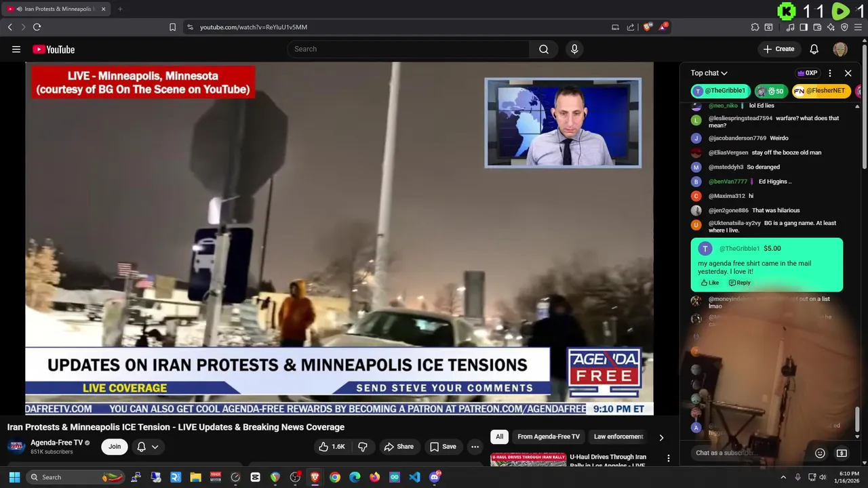The height and width of the screenshot is (488, 868).
Task: Go back in browser history
Action: [x=10, y=27]
